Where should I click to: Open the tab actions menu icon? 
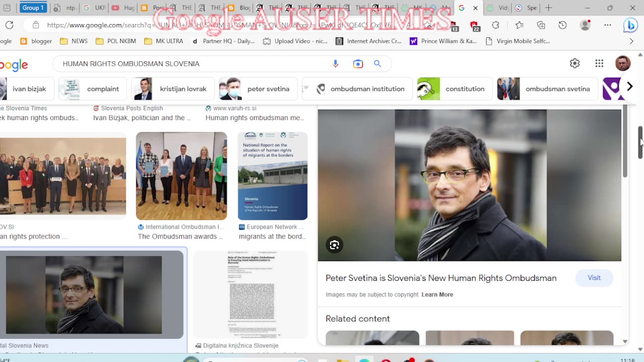click(7, 8)
